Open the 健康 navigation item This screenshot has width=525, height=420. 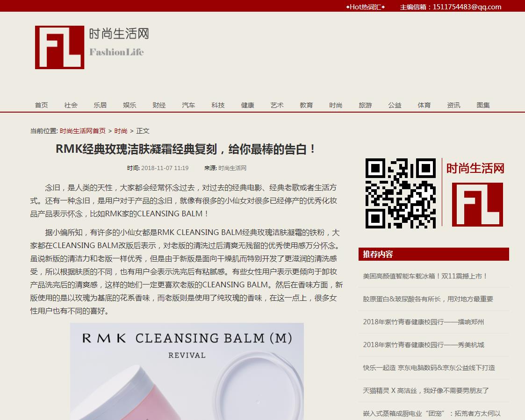click(247, 105)
